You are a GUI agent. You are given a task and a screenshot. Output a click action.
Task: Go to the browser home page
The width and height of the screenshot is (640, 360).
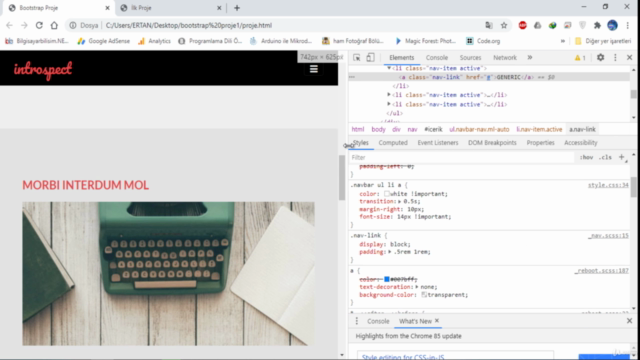point(54,25)
